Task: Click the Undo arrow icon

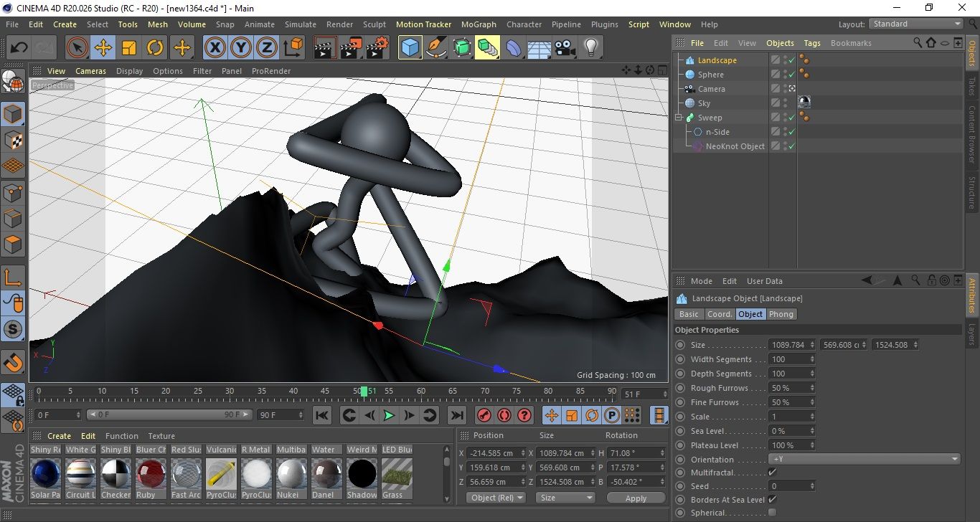Action: click(19, 48)
